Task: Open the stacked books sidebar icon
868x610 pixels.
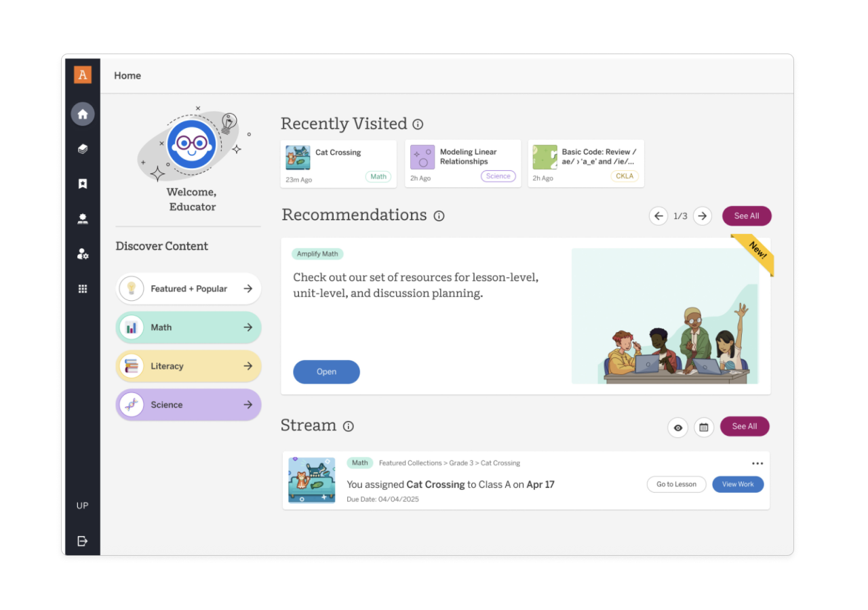Action: tap(83, 149)
